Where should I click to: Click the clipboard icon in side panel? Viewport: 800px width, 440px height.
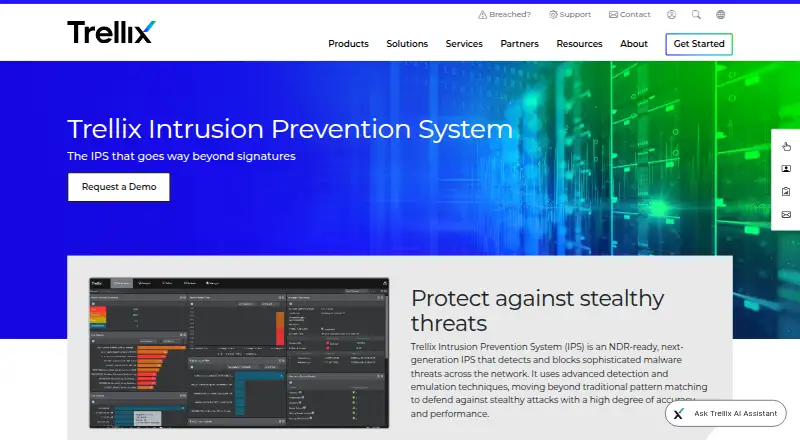coord(786,191)
